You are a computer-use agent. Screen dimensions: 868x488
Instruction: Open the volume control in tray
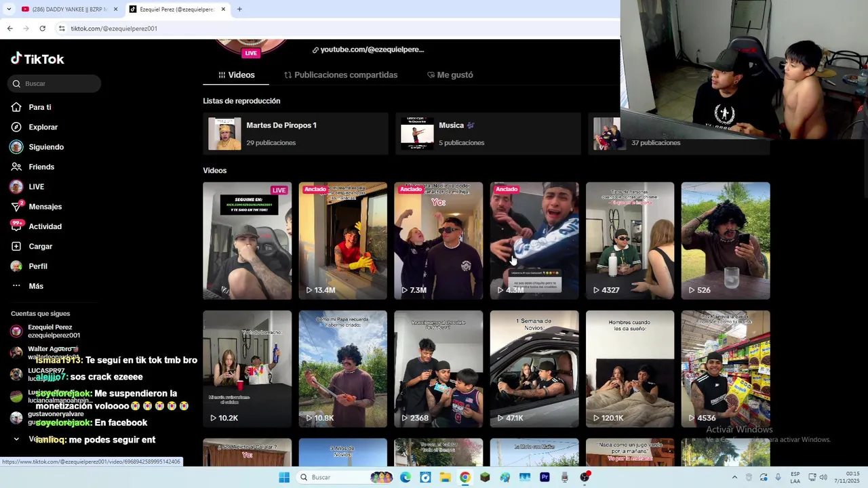point(825,477)
